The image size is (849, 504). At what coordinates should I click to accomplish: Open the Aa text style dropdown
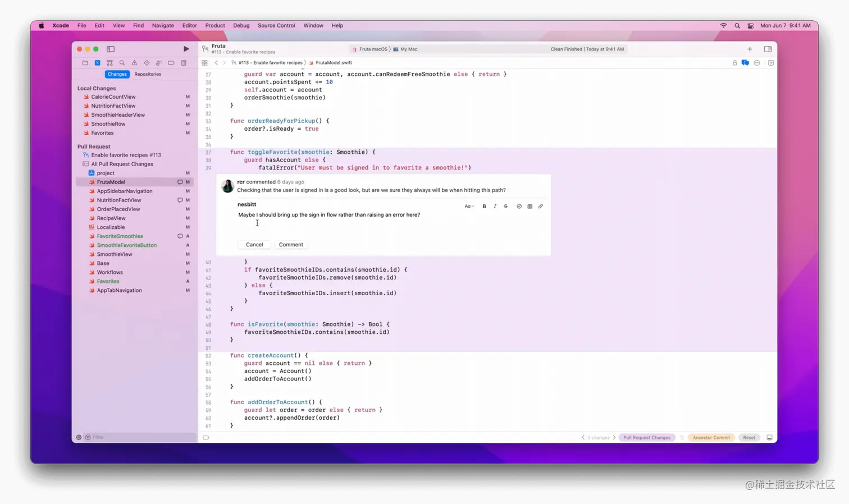(469, 207)
